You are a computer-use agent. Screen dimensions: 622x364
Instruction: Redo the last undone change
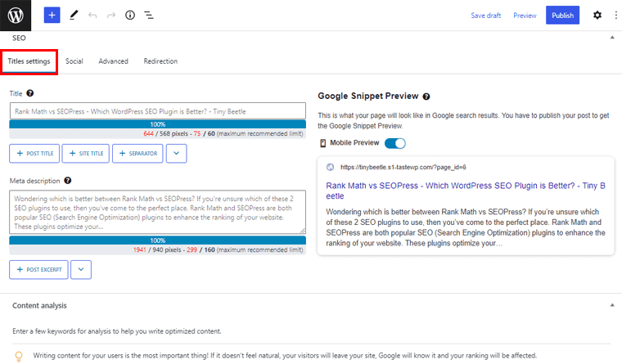[x=111, y=15]
